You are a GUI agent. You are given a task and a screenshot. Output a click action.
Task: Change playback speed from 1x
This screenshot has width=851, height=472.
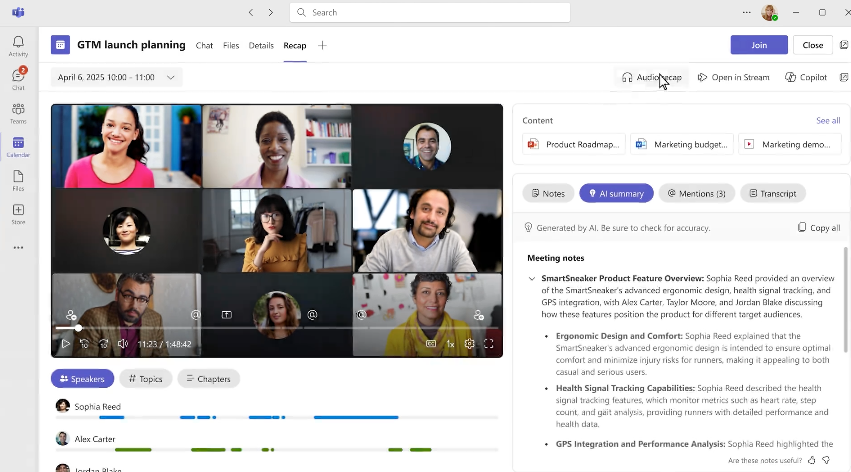point(450,343)
